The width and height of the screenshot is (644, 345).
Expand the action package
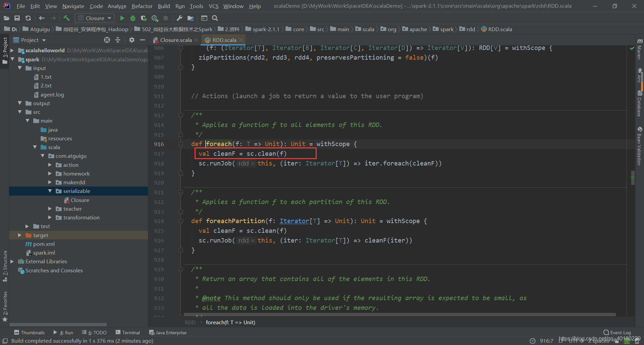pyautogui.click(x=50, y=165)
